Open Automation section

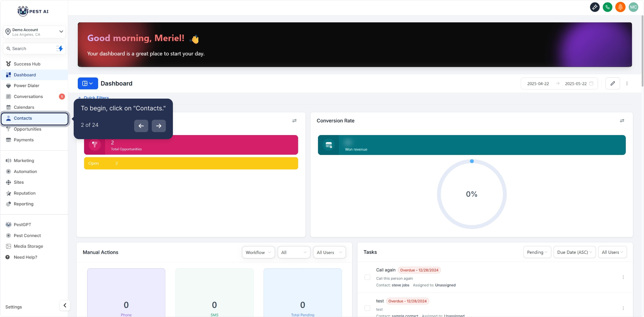[x=34, y=171]
